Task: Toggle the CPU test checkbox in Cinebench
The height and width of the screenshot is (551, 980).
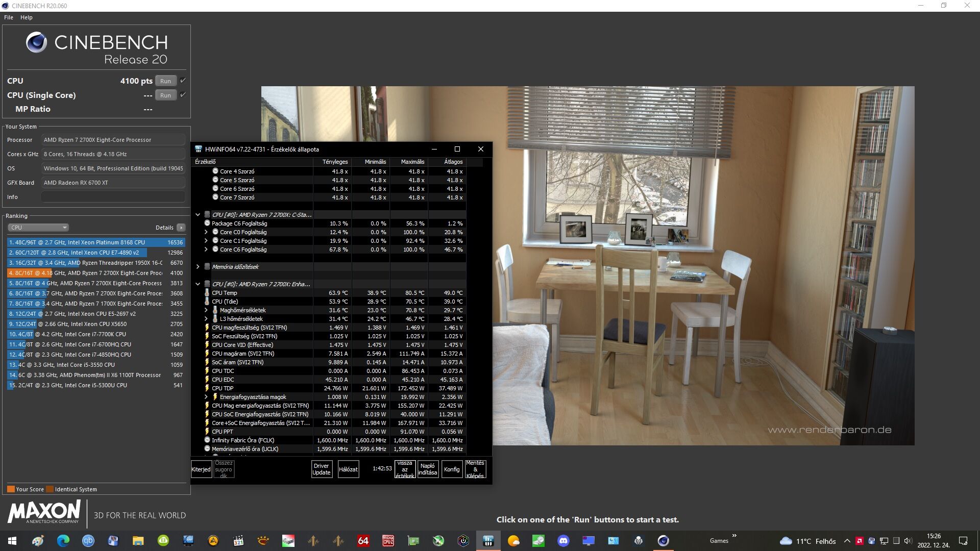Action: pyautogui.click(x=183, y=81)
